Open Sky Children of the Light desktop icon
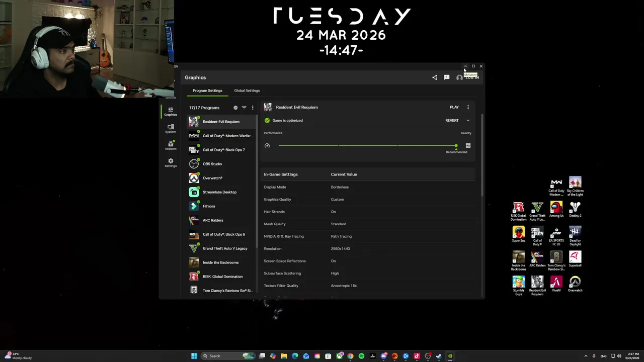 click(x=575, y=187)
